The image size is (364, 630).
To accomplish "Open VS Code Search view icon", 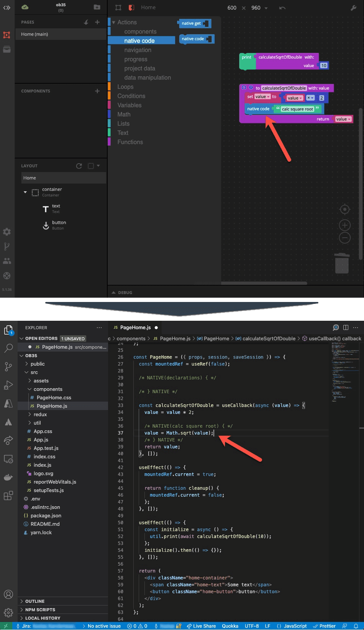I will [8, 348].
